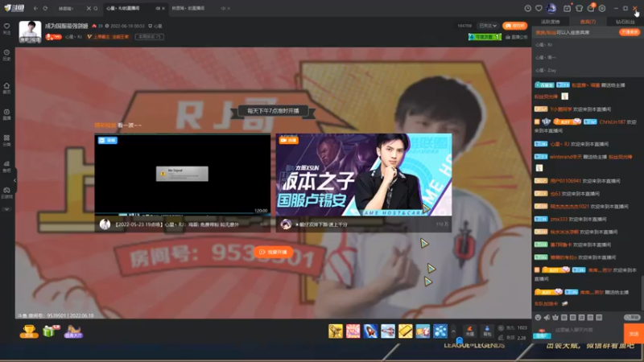Open the user avatar in the title bar
The image size is (644, 362).
tap(551, 8)
